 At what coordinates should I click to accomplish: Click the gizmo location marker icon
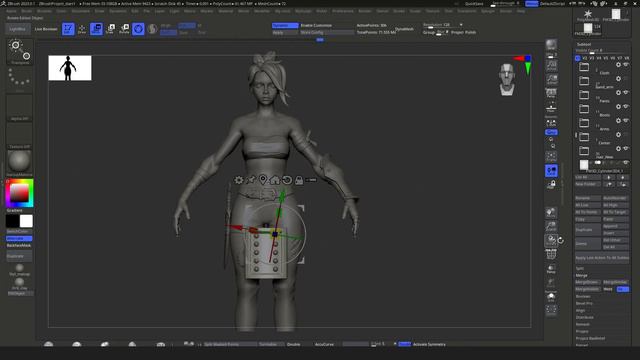point(263,180)
